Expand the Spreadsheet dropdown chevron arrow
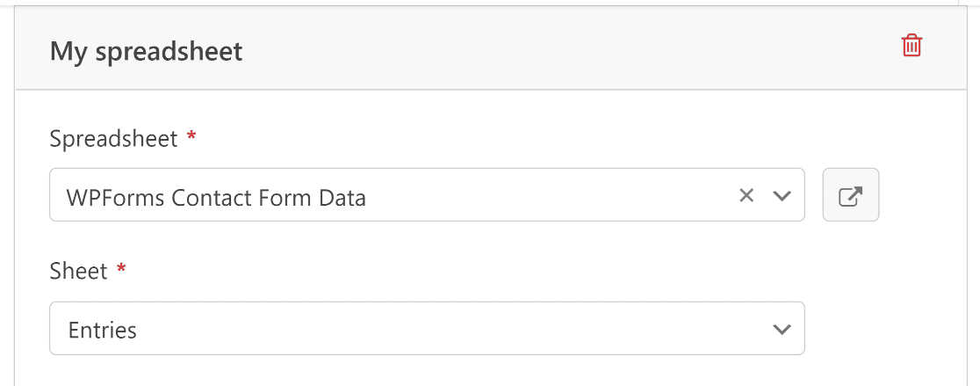Image resolution: width=980 pixels, height=386 pixels. coord(782,196)
